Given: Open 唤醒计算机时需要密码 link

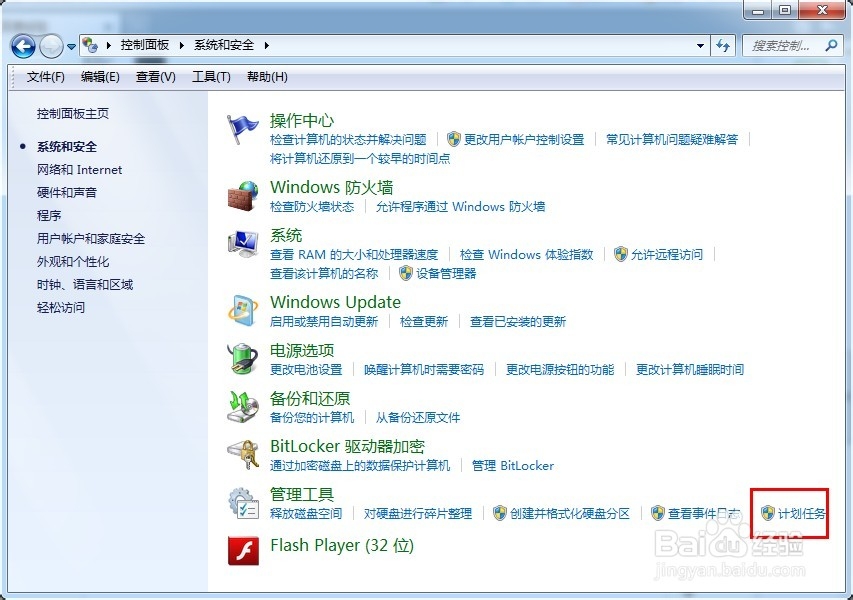Looking at the screenshot, I should click(x=424, y=370).
